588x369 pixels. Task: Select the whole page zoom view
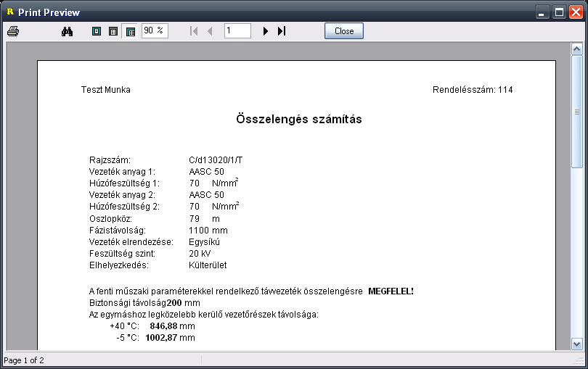coord(97,31)
